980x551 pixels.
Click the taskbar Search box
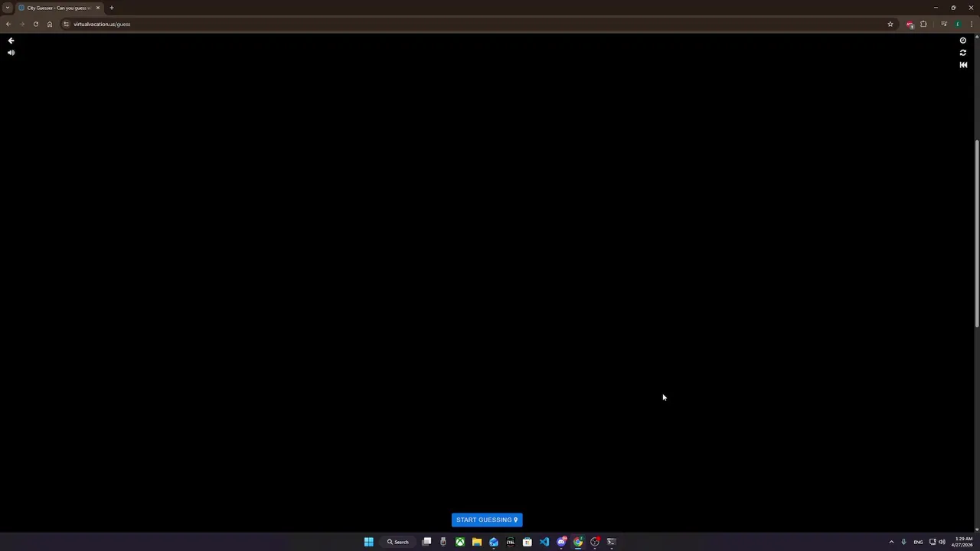(x=398, y=542)
